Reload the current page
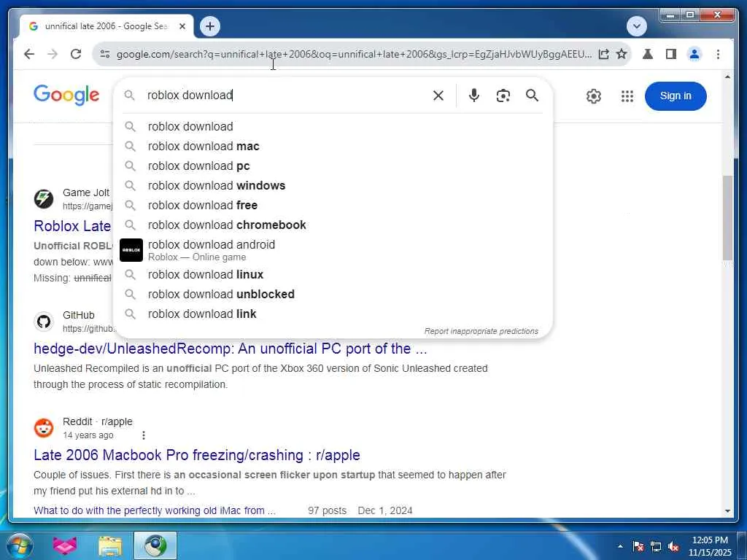Screen dimensions: 747x560 [x=76, y=54]
